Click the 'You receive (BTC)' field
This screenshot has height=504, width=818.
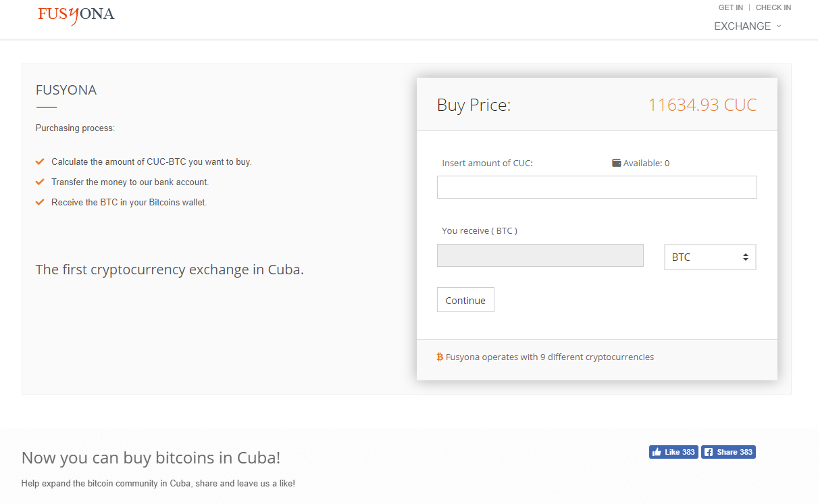tap(540, 255)
